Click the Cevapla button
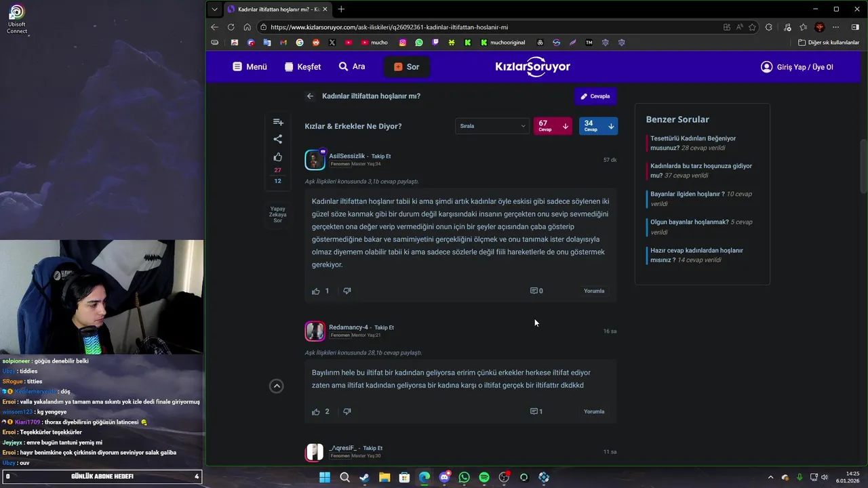The height and width of the screenshot is (488, 868). (595, 96)
